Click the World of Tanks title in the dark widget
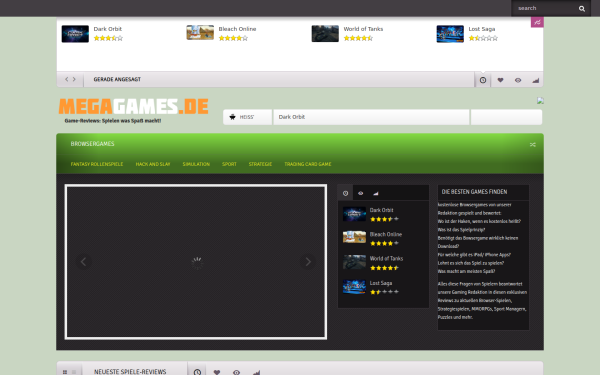This screenshot has height=375, width=600. pyautogui.click(x=386, y=258)
